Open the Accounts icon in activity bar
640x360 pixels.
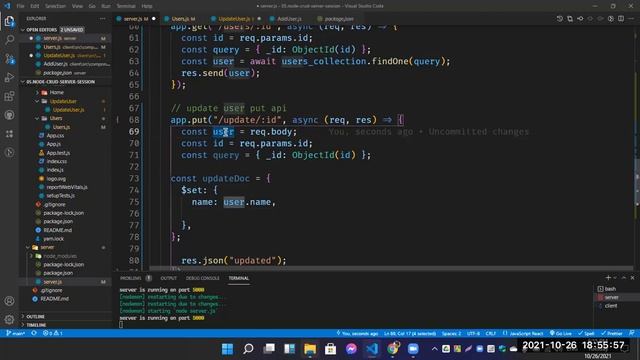pyautogui.click(x=9, y=301)
